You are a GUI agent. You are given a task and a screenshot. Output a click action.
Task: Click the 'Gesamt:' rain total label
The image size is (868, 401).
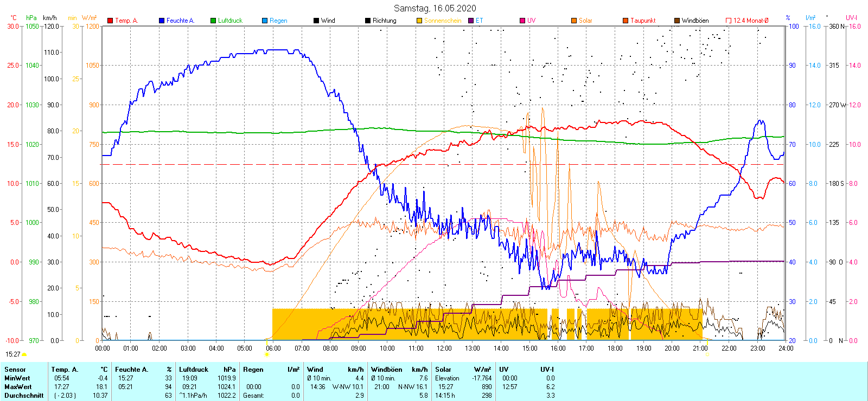pyautogui.click(x=254, y=396)
